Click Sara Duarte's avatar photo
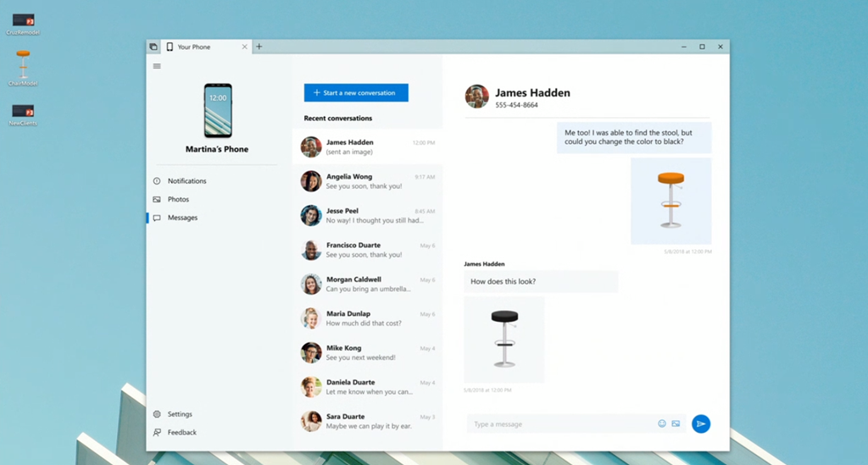 click(x=311, y=421)
